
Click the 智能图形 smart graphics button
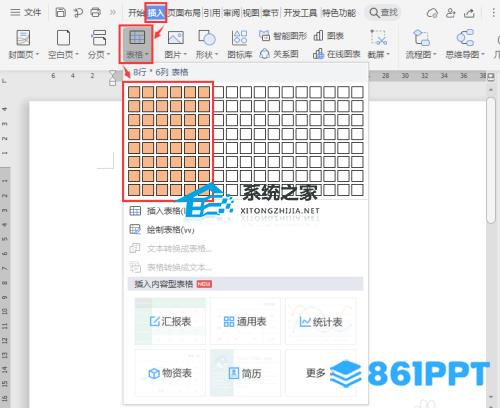[283, 36]
